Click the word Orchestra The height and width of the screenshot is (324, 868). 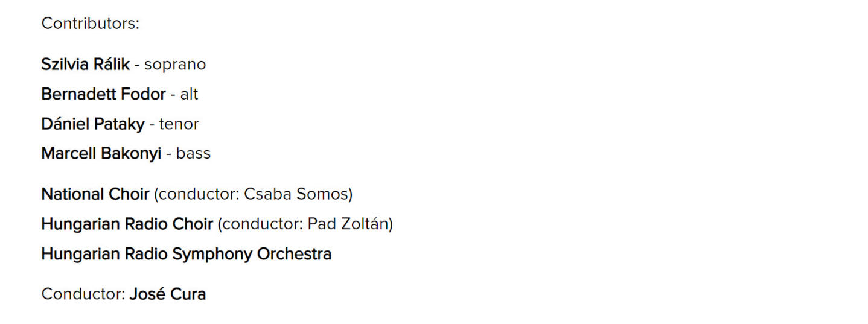tap(295, 254)
